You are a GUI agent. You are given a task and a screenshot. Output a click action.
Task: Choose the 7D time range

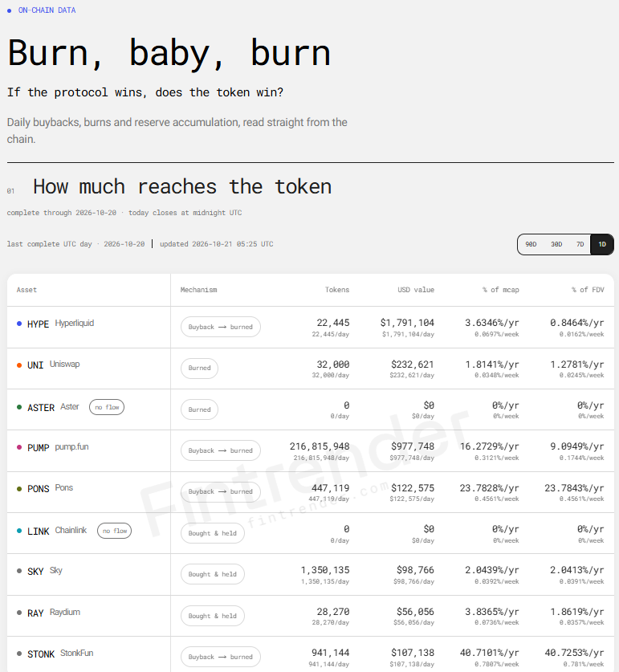click(580, 244)
